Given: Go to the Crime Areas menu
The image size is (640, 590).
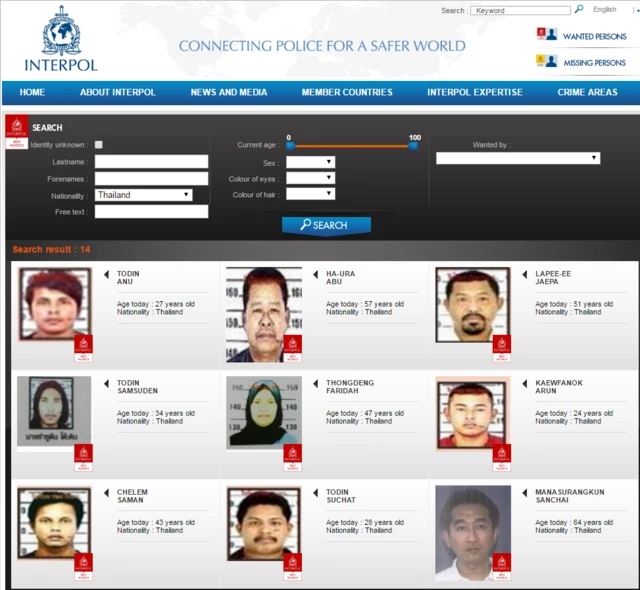Looking at the screenshot, I should coord(587,93).
